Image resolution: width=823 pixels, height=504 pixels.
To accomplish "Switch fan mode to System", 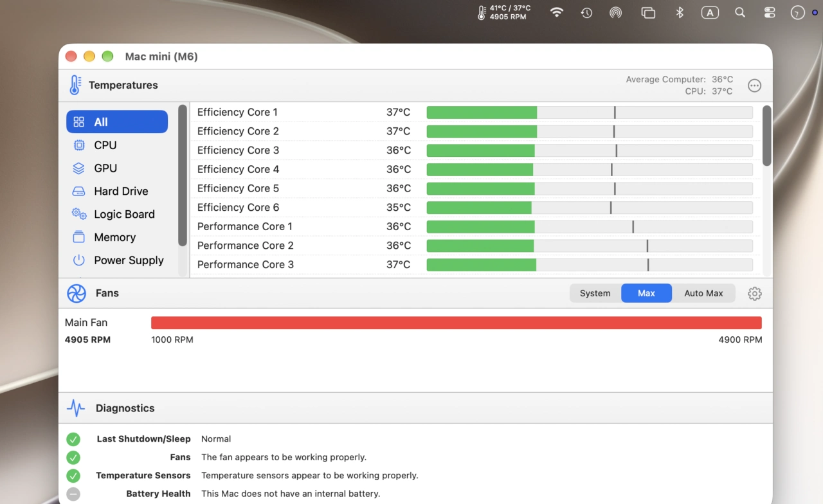I will (x=595, y=293).
